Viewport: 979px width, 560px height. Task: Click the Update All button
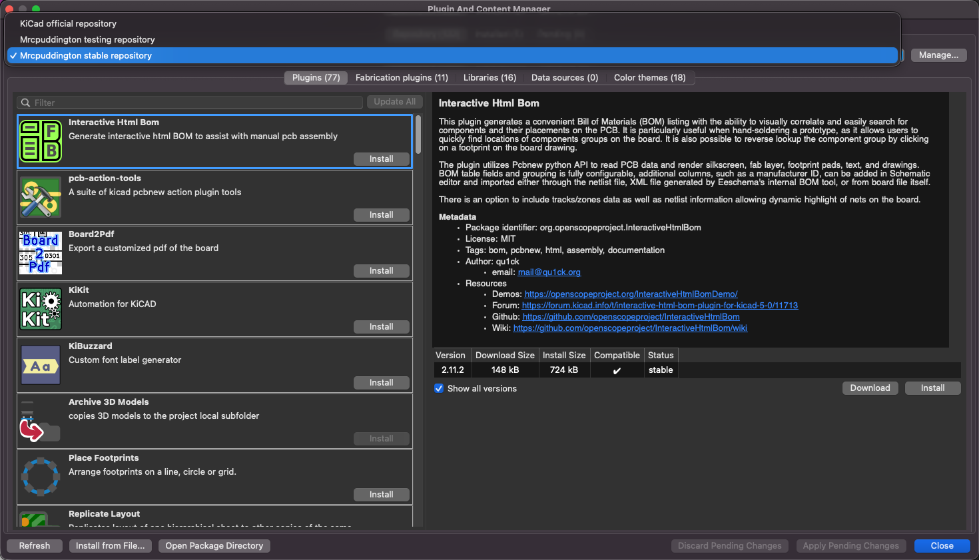(394, 102)
